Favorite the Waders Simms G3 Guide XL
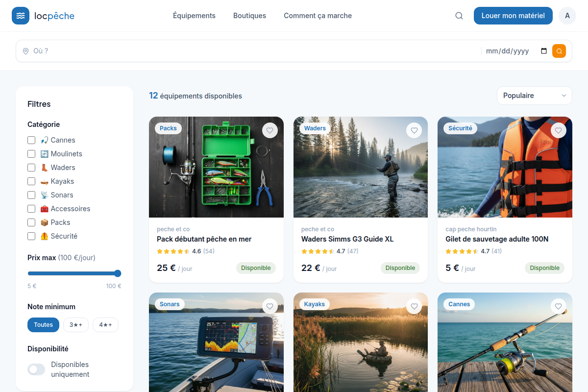588x392 pixels. (414, 130)
